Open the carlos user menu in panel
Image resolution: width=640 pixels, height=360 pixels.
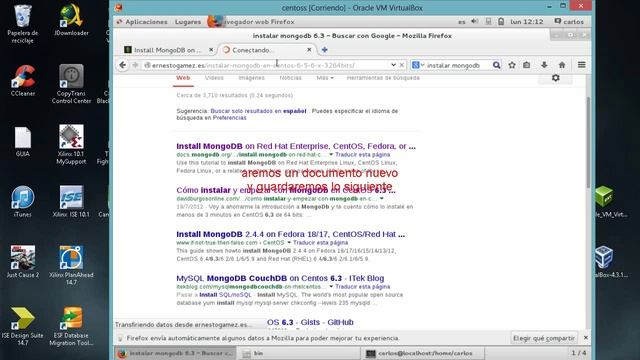(569, 22)
